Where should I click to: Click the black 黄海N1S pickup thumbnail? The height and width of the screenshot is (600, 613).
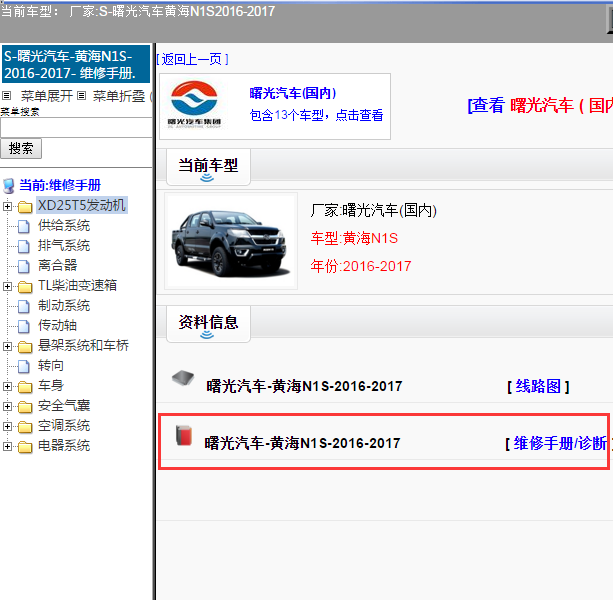point(231,241)
